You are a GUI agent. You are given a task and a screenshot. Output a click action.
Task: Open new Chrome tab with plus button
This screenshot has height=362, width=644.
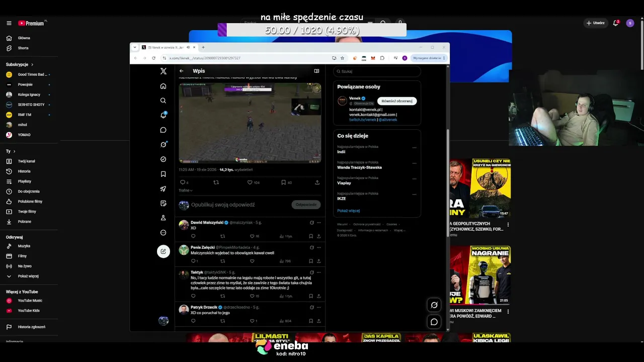pos(203,47)
